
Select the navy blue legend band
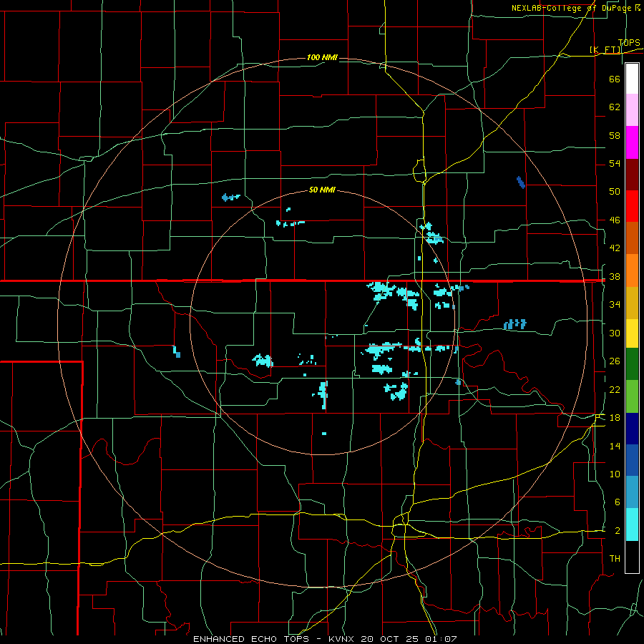632,429
